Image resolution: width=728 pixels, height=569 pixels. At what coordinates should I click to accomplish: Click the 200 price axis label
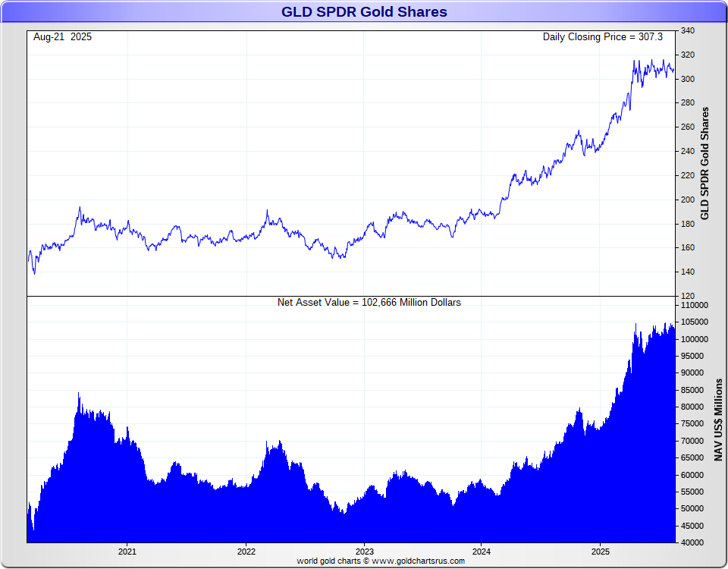(688, 200)
